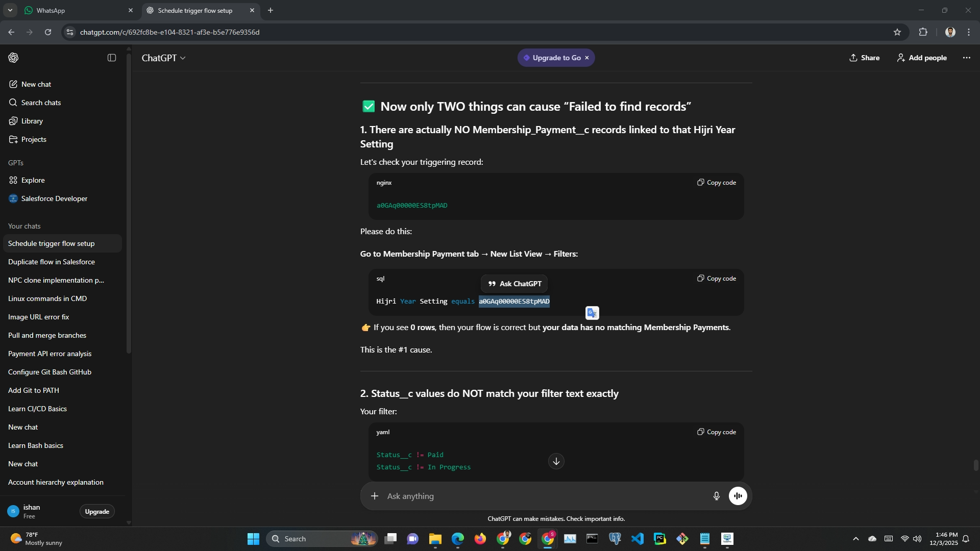Click scroll-to-bottom down arrow button
The height and width of the screenshot is (551, 980).
556,461
